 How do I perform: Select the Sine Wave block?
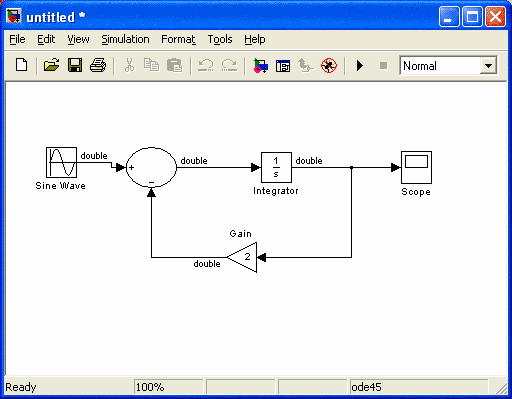(61, 162)
